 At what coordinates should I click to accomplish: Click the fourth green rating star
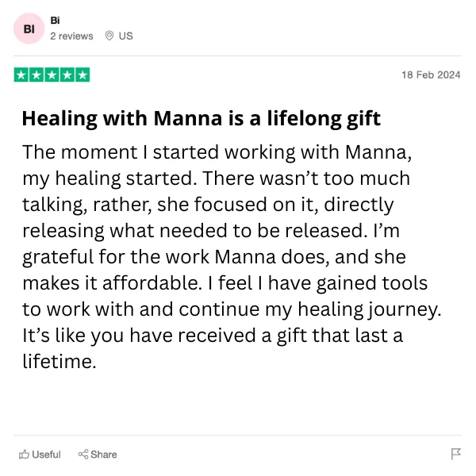(x=67, y=75)
